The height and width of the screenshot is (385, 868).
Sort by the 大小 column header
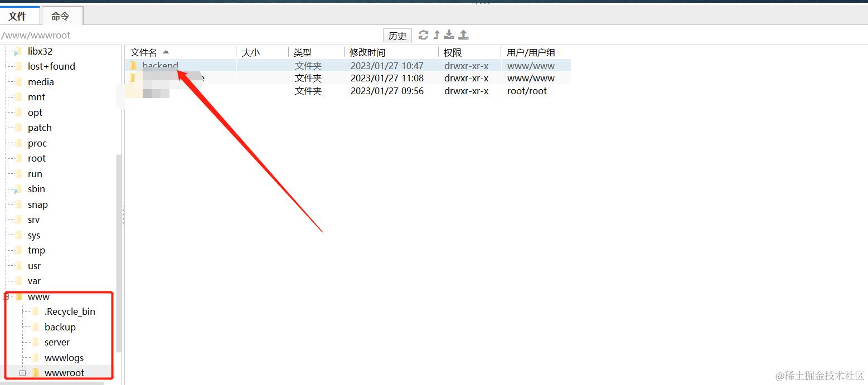(262, 52)
